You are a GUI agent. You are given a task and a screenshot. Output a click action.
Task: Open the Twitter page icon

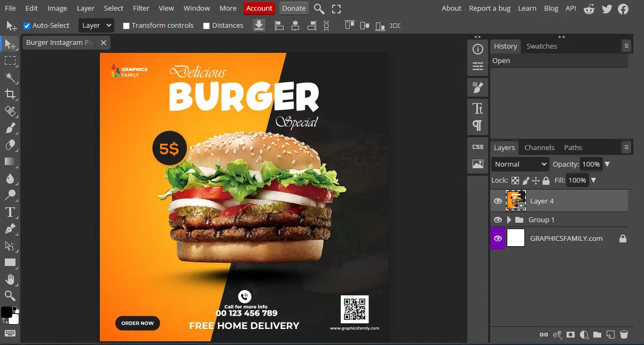pos(607,9)
